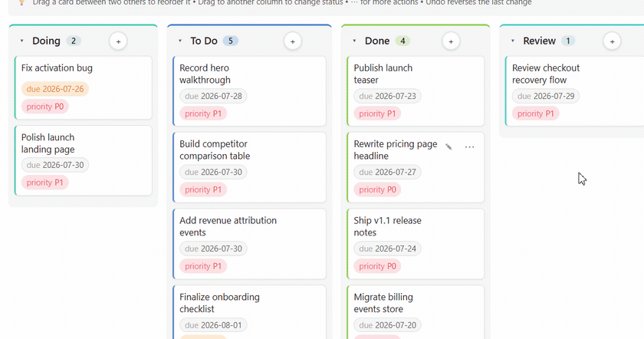The height and width of the screenshot is (339, 644).
Task: Edit Rewrite pricing page headline via pencil
Action: coord(449,146)
